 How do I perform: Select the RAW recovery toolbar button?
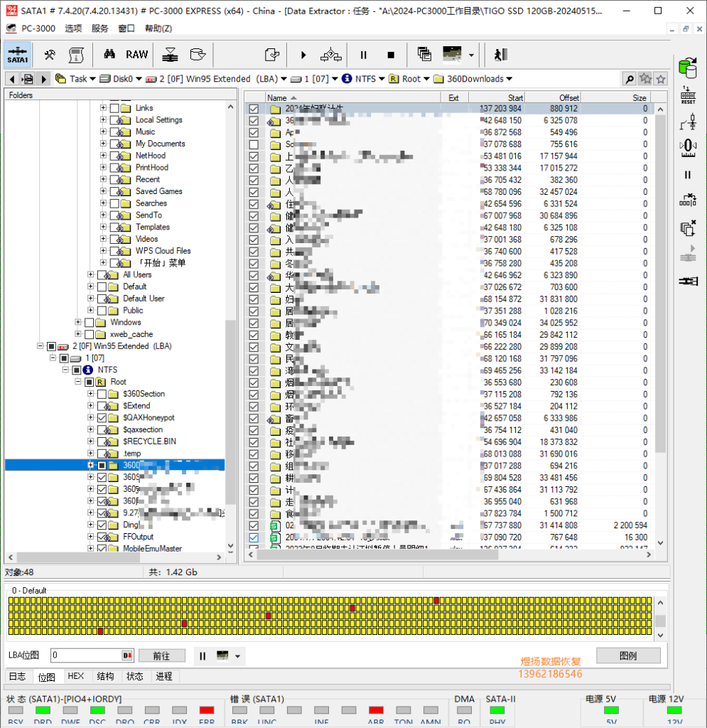point(137,55)
